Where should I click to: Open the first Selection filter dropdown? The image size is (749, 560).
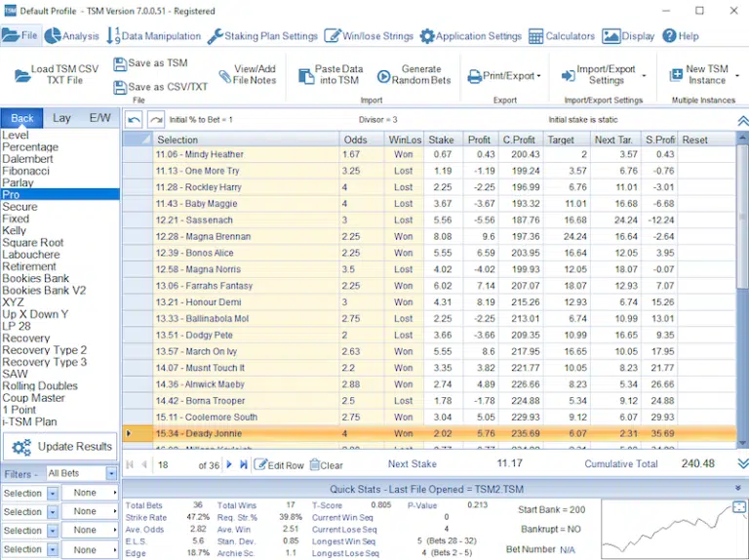click(53, 493)
